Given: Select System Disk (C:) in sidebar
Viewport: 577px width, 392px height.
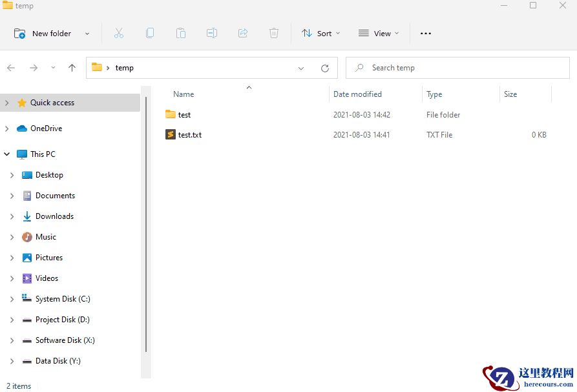Looking at the screenshot, I should [62, 299].
